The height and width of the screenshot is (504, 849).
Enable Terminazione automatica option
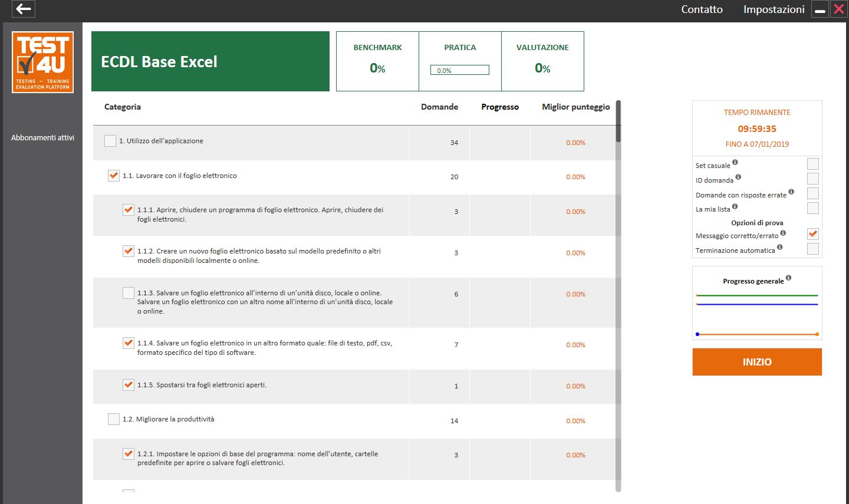813,249
